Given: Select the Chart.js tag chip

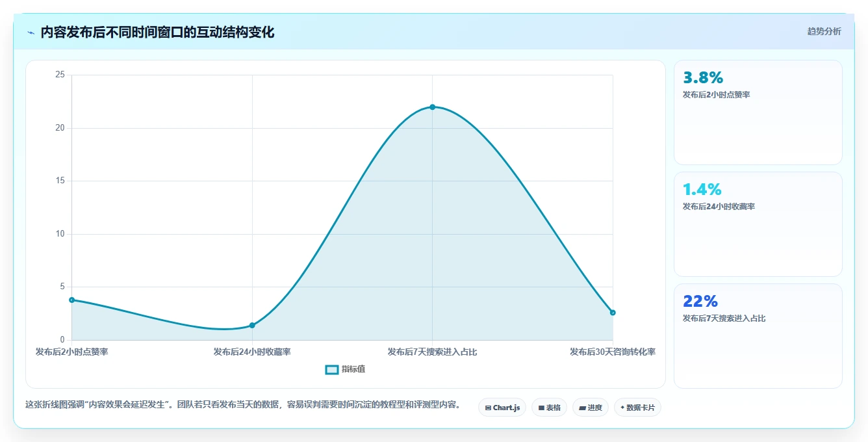Looking at the screenshot, I should click(502, 408).
